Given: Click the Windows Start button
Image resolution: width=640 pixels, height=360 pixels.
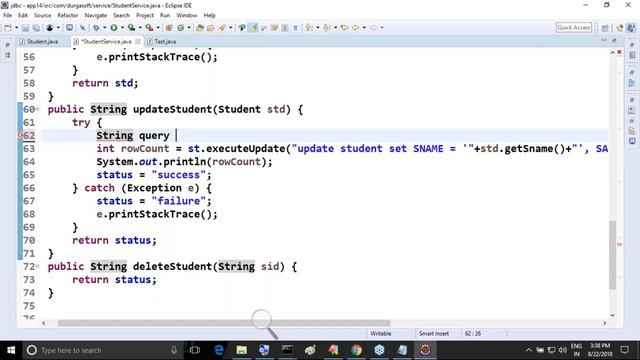Looking at the screenshot, I should click(11, 350).
